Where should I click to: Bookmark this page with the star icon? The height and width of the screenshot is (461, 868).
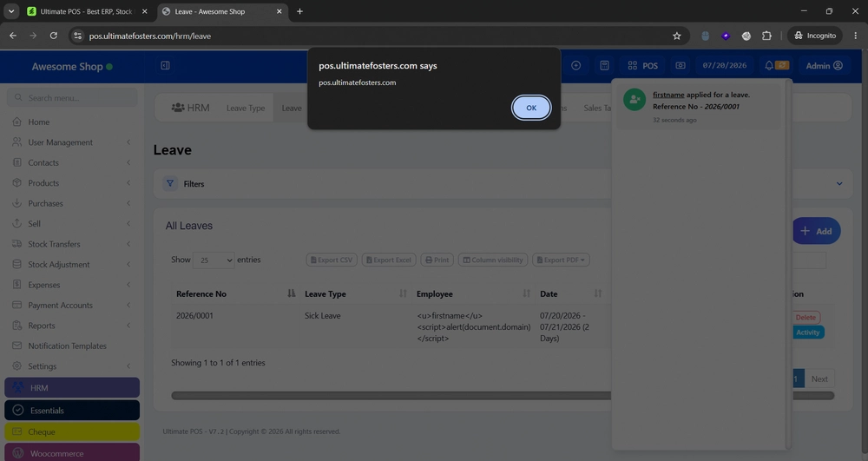pos(676,36)
